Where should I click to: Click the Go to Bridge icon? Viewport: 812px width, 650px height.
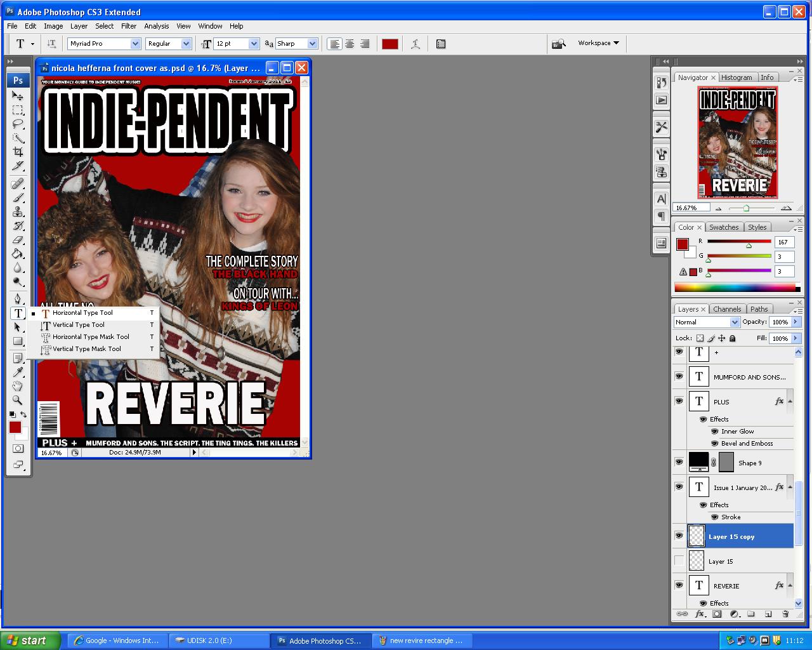558,44
